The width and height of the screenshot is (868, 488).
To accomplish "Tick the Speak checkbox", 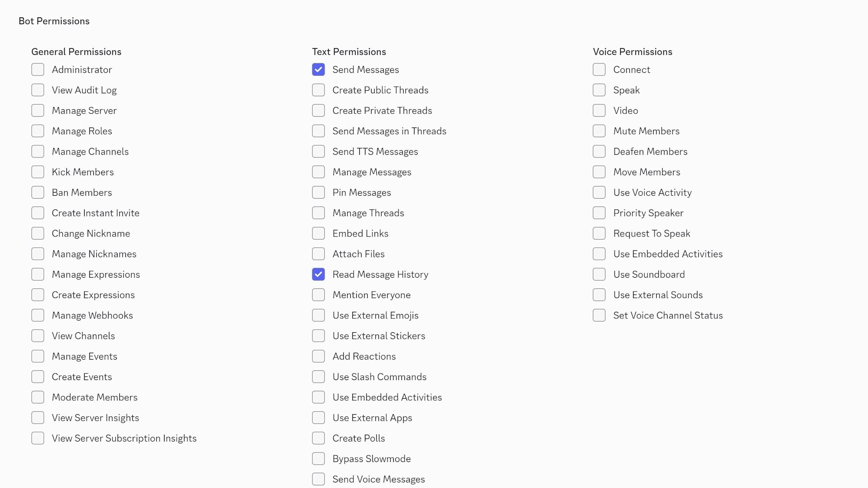I will (599, 90).
